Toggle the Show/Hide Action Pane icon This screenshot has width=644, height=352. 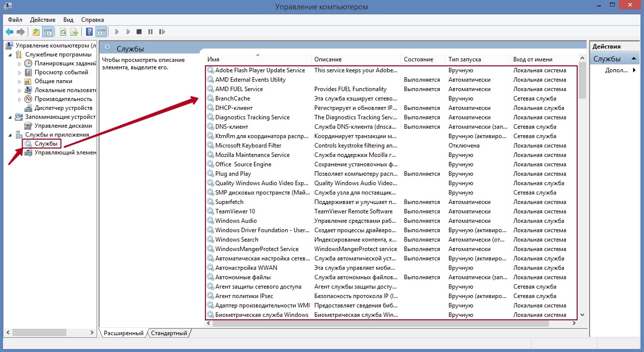point(101,32)
